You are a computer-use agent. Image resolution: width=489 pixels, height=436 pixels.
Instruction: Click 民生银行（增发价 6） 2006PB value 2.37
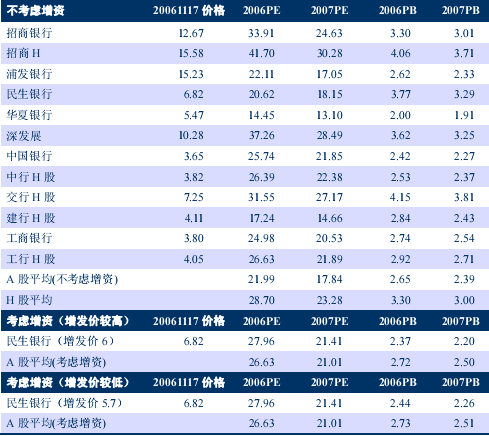[400, 341]
